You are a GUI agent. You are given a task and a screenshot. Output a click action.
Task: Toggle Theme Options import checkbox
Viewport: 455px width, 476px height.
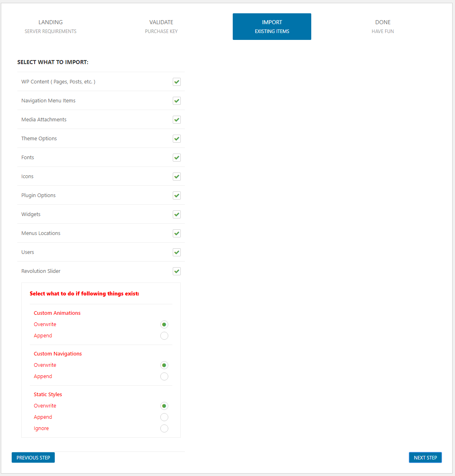coord(176,139)
